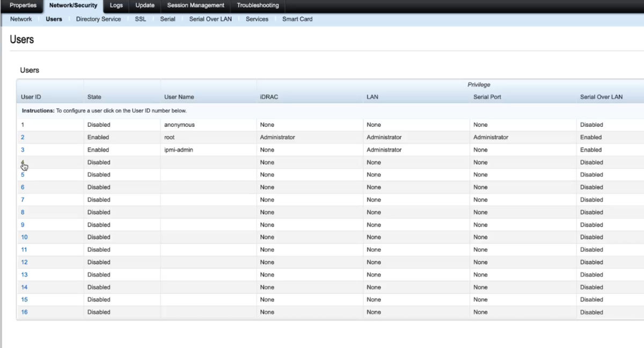Open the Troubleshooting tab
The image size is (644, 348).
258,5
